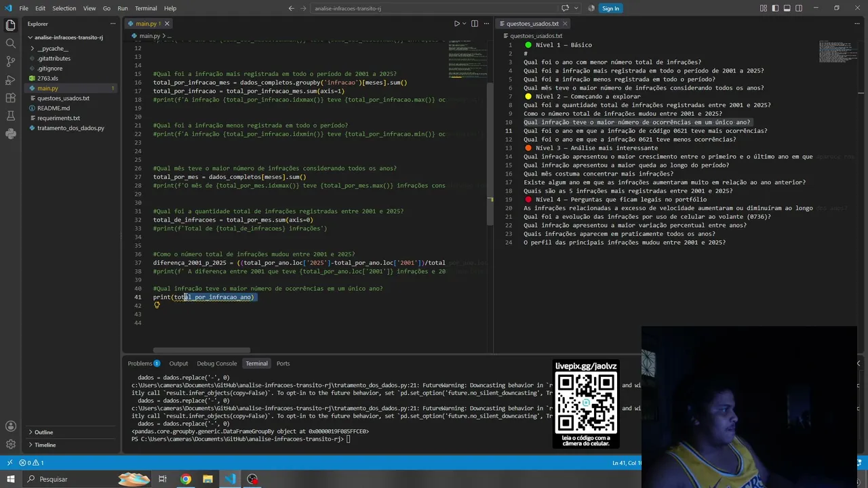Open Task View on the taskbar
The height and width of the screenshot is (488, 868).
[x=163, y=479]
